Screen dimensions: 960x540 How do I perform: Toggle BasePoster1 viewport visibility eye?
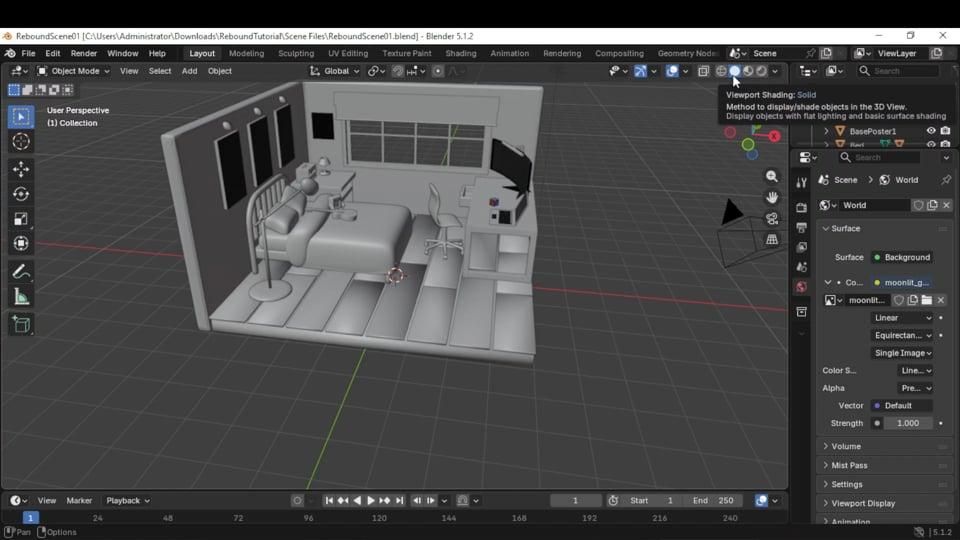(931, 131)
